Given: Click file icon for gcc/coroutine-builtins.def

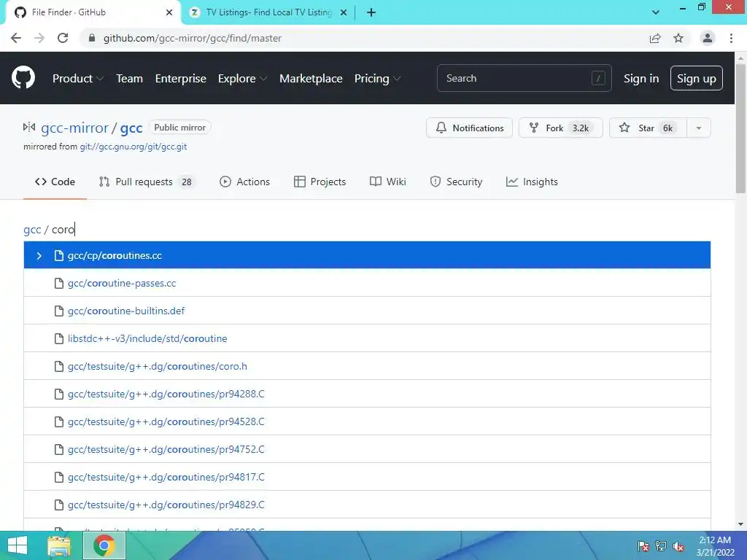Looking at the screenshot, I should pos(59,311).
